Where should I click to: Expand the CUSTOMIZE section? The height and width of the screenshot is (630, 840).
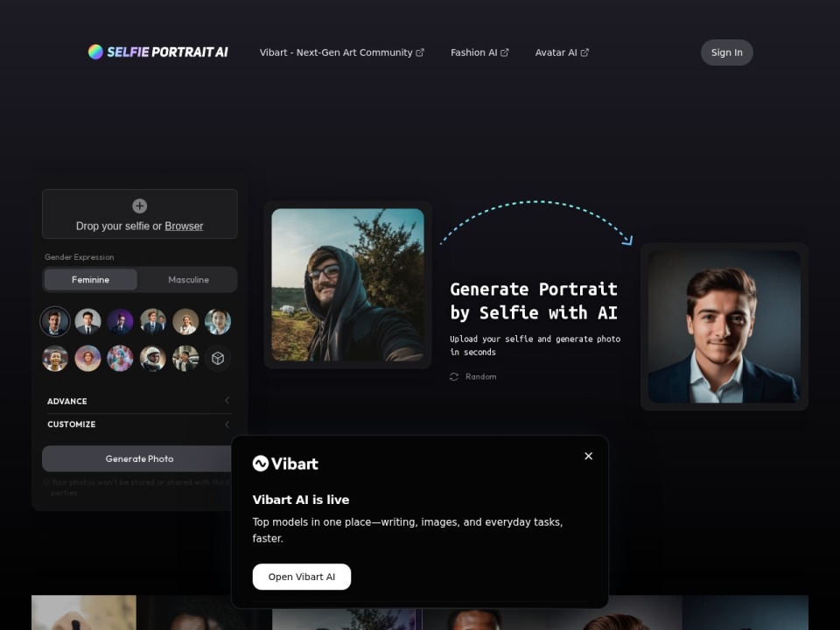(139, 424)
